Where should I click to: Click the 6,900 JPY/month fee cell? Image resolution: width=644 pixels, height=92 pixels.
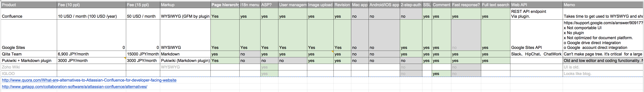tap(92, 54)
